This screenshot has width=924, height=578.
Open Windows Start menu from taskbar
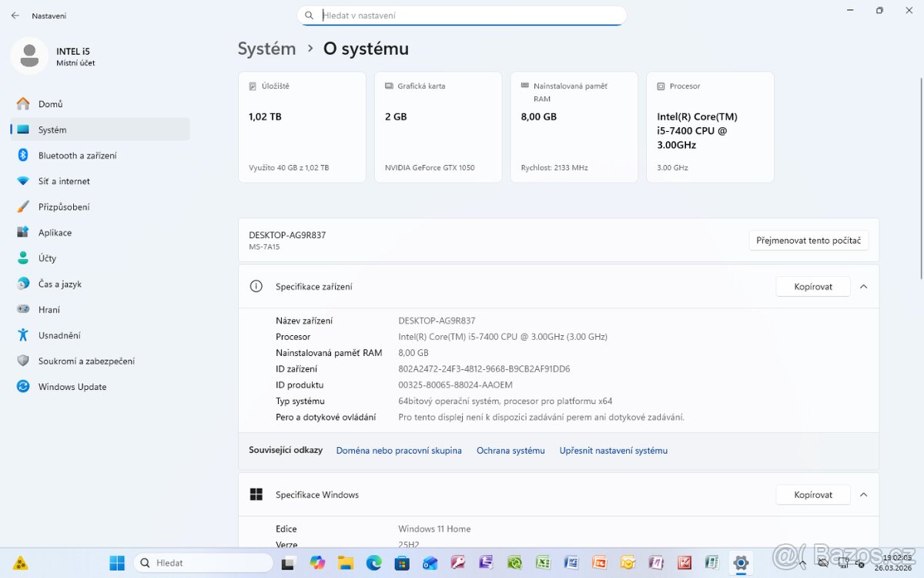pos(117,563)
